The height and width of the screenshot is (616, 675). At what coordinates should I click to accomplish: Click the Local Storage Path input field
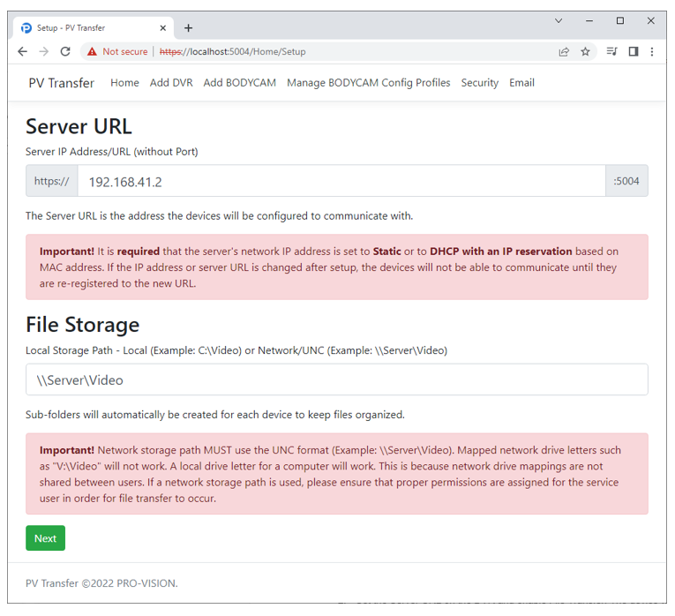click(x=337, y=379)
